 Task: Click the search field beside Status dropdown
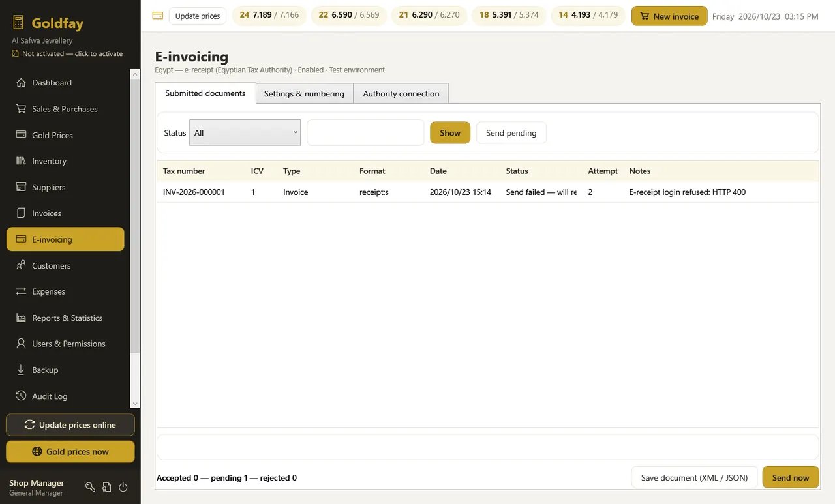[365, 132]
